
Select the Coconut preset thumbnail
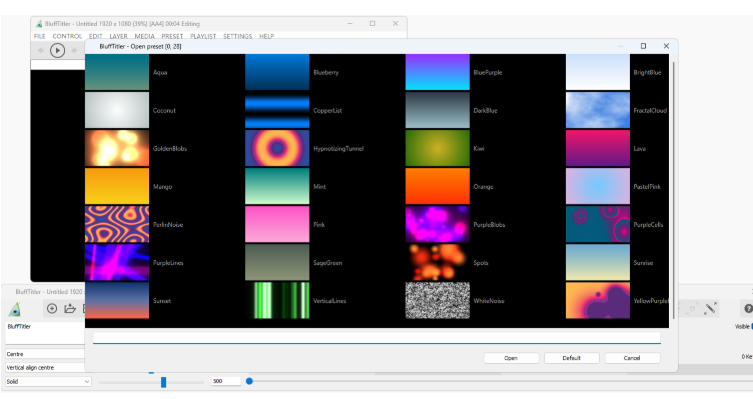[117, 110]
